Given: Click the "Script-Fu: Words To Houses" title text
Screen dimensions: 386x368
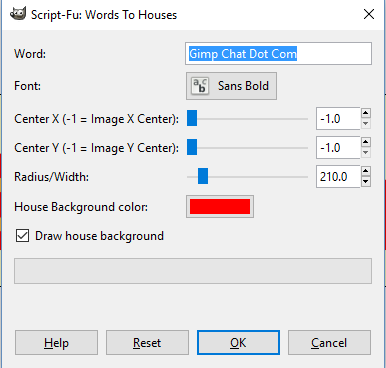Looking at the screenshot, I should (104, 15).
